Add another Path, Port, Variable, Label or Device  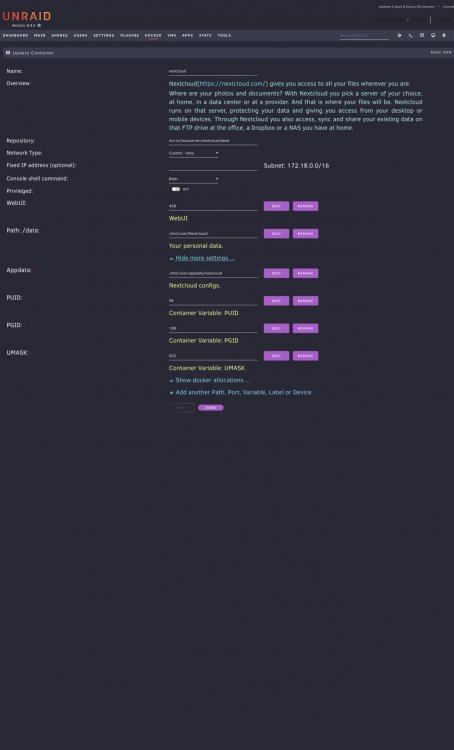tap(240, 392)
